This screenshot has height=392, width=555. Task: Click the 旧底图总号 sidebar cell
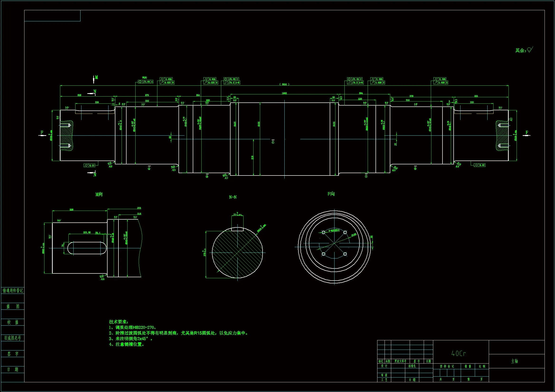click(x=13, y=338)
